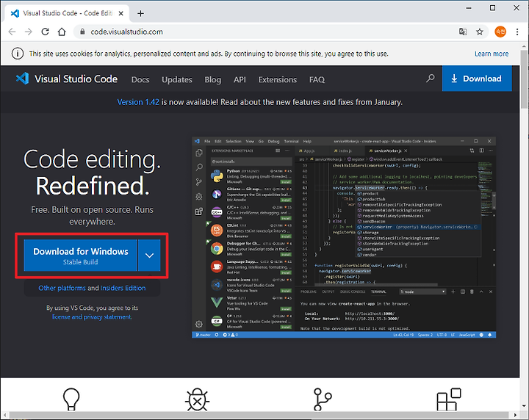
Task: Click the git branch feature icon
Action: point(323,399)
